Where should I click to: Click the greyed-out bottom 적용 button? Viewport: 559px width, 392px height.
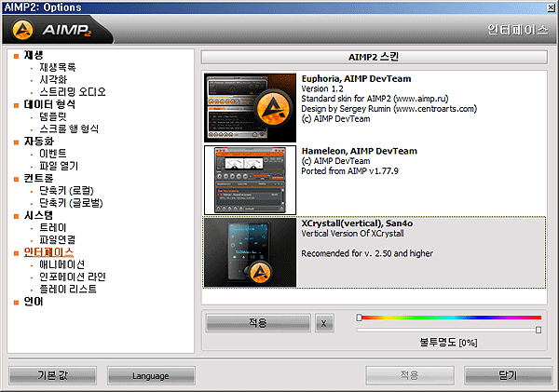click(410, 375)
